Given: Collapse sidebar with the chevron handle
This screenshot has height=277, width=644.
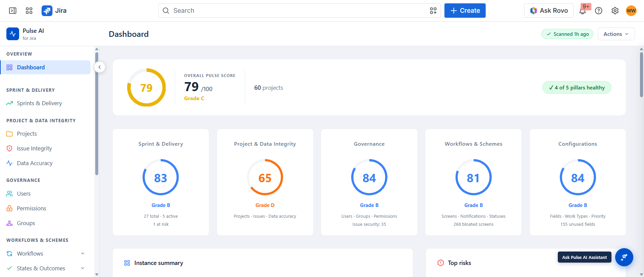Looking at the screenshot, I should tap(100, 67).
